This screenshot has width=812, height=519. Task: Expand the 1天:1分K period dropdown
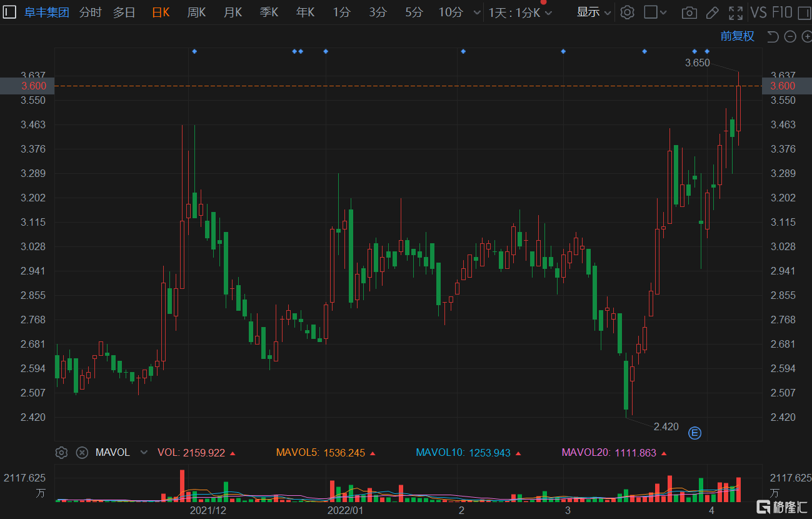pos(520,13)
